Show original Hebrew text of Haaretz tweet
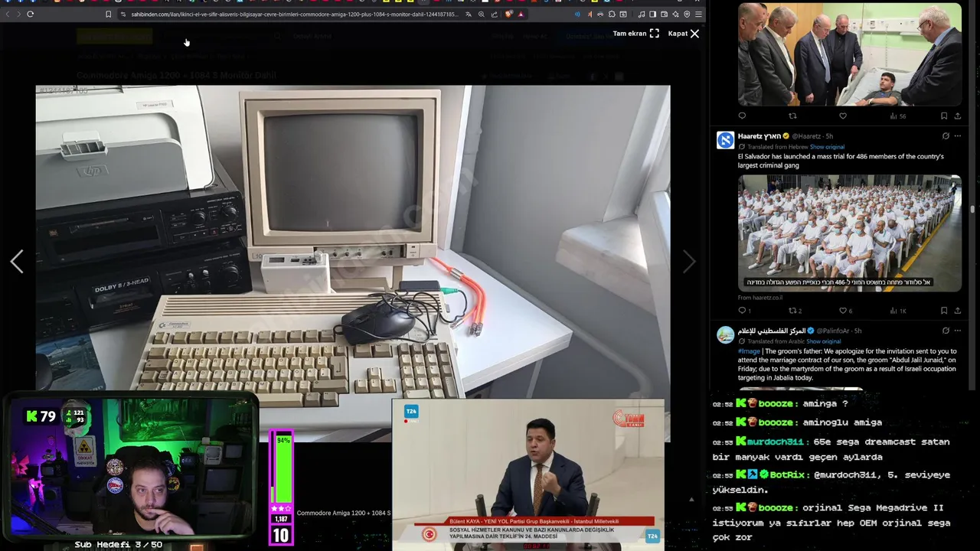The image size is (980, 551). [x=827, y=146]
